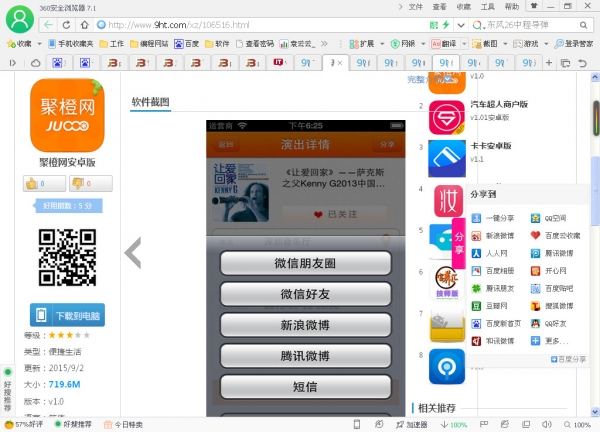Go to home page icon

tap(84, 25)
